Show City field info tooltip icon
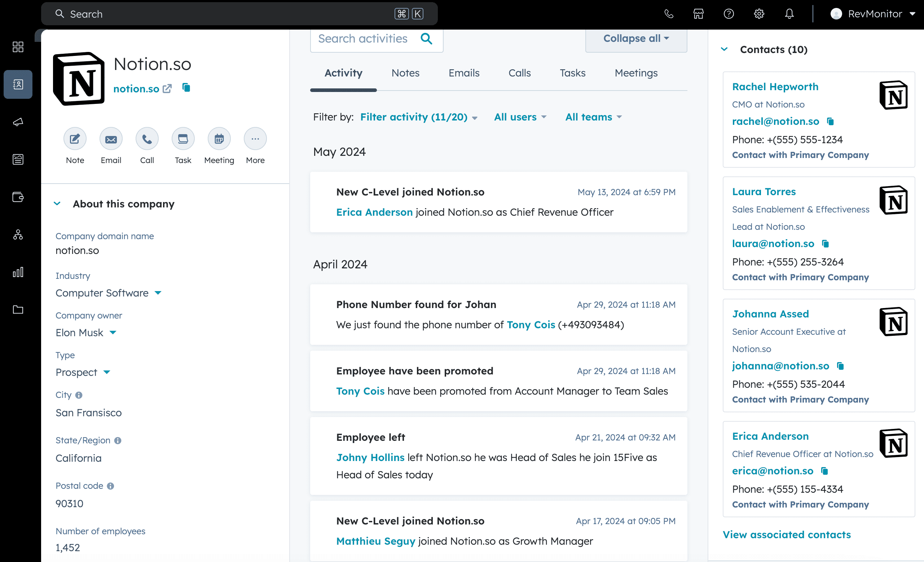Image resolution: width=924 pixels, height=562 pixels. pyautogui.click(x=79, y=395)
